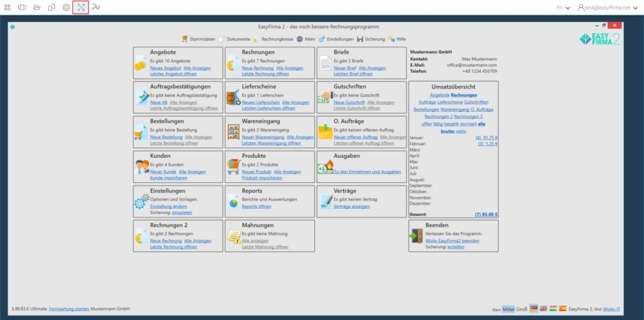Open the gear settings icon in top bar
The width and height of the screenshot is (644, 320).
click(66, 8)
